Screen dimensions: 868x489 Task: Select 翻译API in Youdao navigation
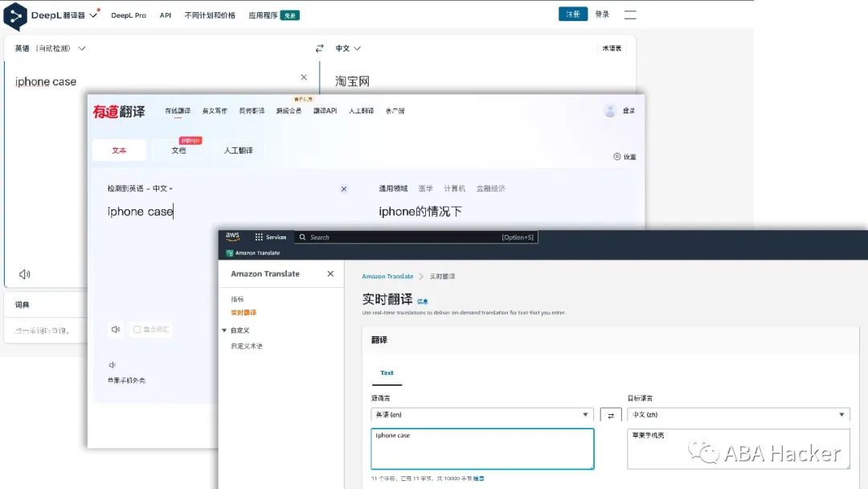[x=325, y=111]
